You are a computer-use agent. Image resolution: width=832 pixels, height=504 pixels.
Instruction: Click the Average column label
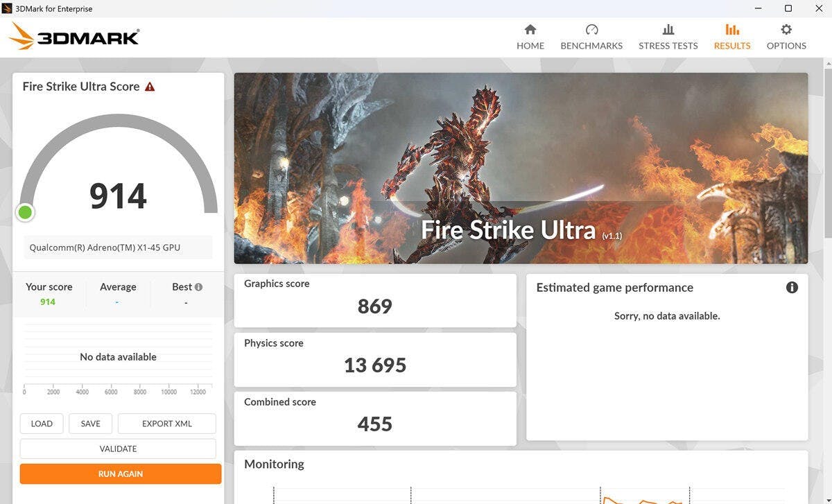tap(118, 287)
